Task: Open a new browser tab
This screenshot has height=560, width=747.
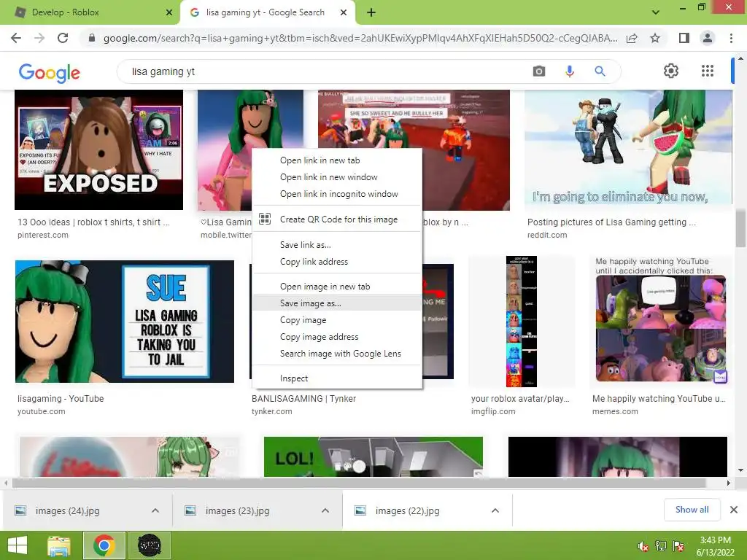Action: [371, 12]
